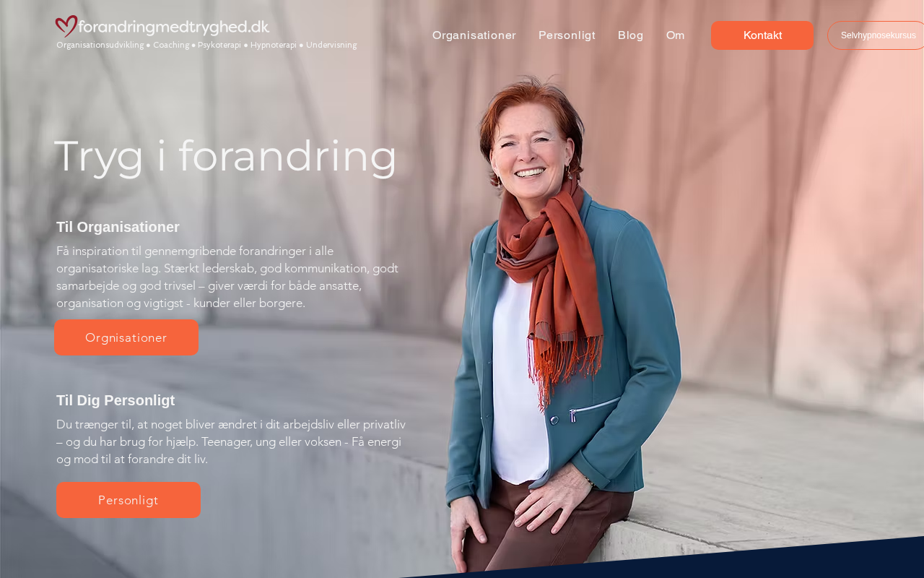Screen dimensions: 924x578
Task: Click the word Undervisning in the tagline
Action: coord(331,45)
